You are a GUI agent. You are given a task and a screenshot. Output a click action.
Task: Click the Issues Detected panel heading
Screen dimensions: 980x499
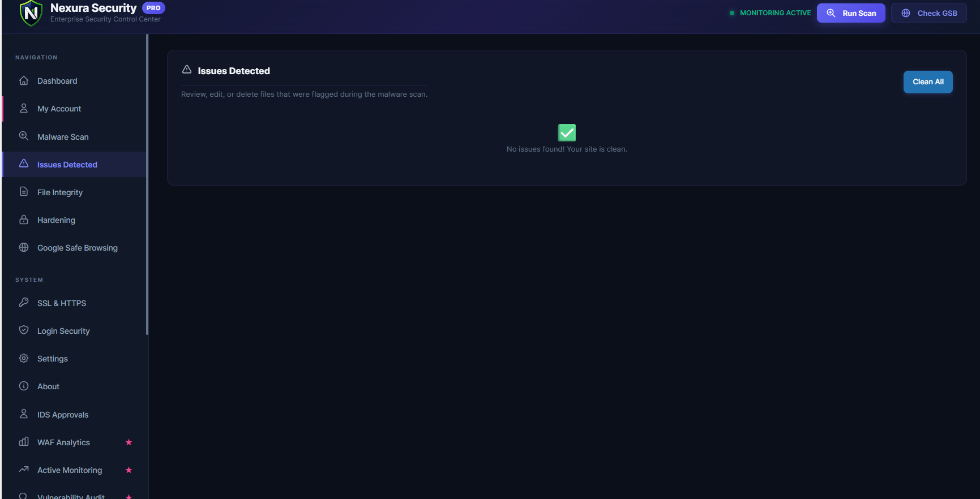pos(234,71)
